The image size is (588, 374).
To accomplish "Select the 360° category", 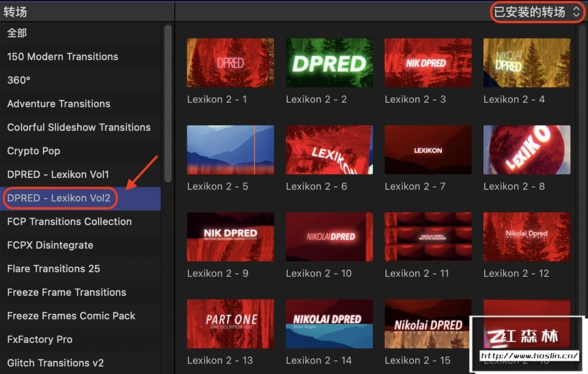I will pos(80,80).
